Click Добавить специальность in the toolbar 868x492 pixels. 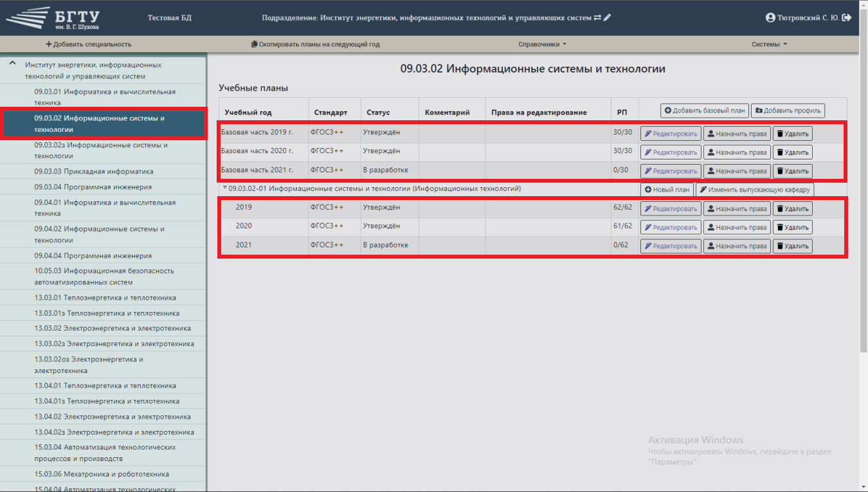[89, 44]
